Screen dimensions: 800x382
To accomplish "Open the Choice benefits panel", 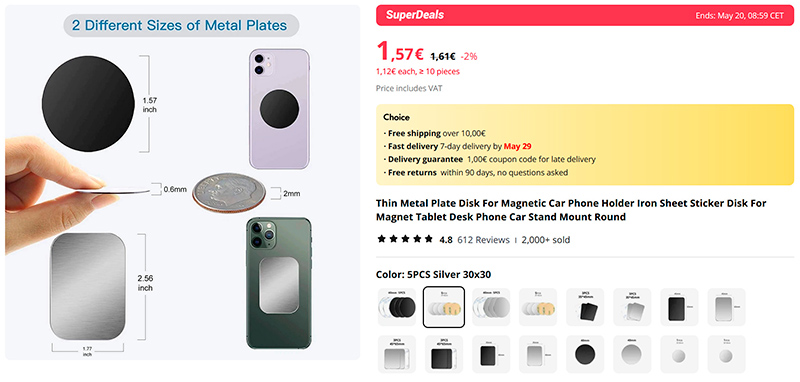I will coord(585,145).
